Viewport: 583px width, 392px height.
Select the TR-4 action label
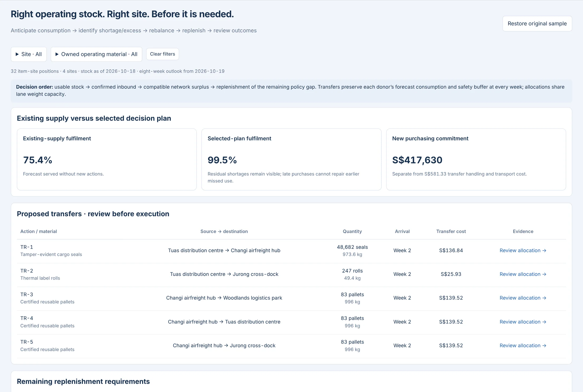pos(27,318)
